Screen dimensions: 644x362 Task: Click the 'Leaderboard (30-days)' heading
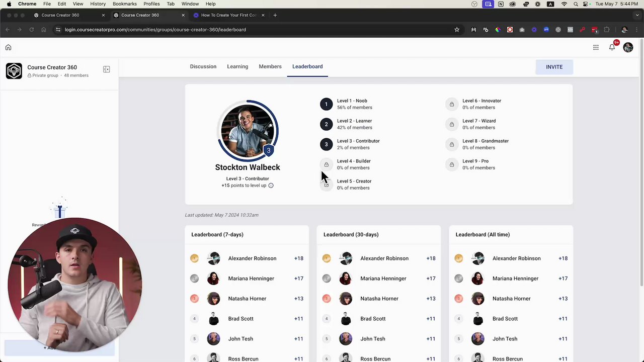(351, 235)
